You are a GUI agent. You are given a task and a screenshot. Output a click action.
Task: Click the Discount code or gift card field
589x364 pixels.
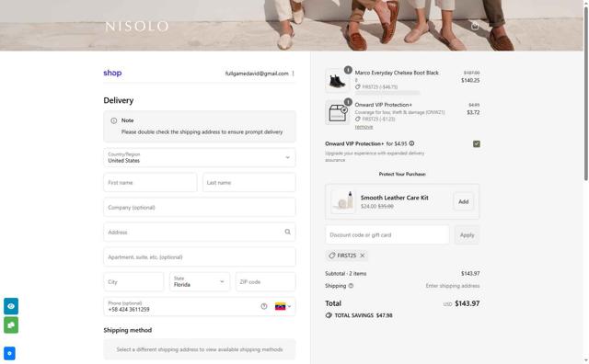[x=387, y=235]
